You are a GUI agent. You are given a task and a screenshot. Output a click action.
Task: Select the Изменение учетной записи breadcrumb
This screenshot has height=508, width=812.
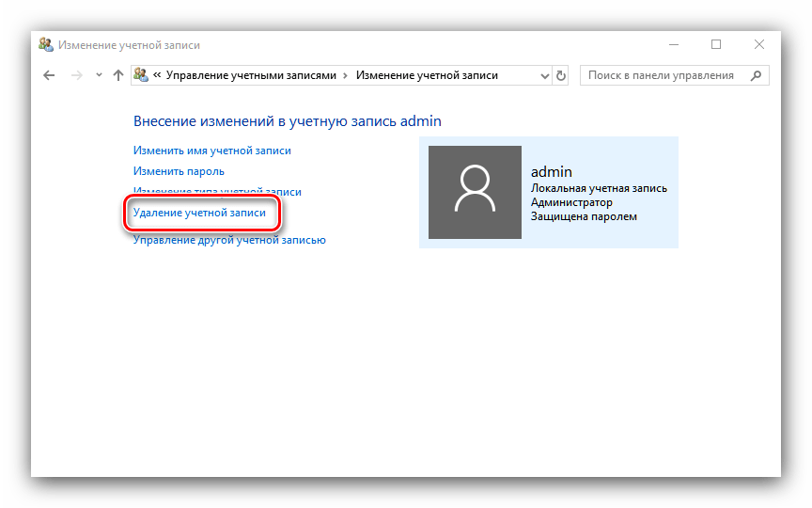pos(427,75)
